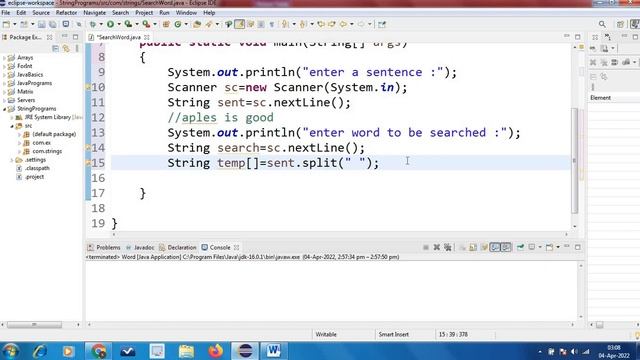Click the Coverage launch toolbar icon
Screen dimensions: 640x360
coord(128,24)
